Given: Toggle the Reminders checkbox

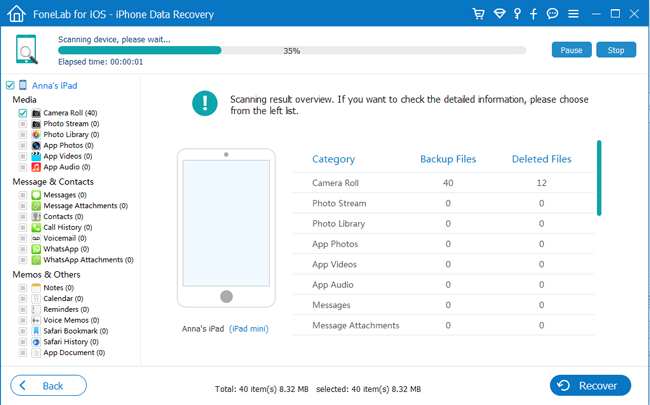Looking at the screenshot, I should [x=23, y=309].
